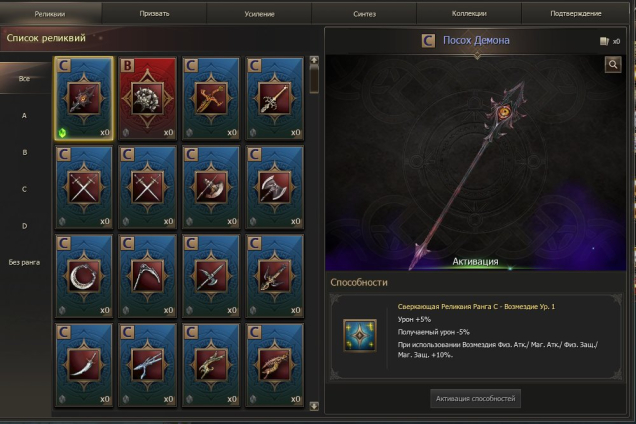Select the Demon Staff relic card
Viewport: 636px width, 424px height.
point(84,99)
